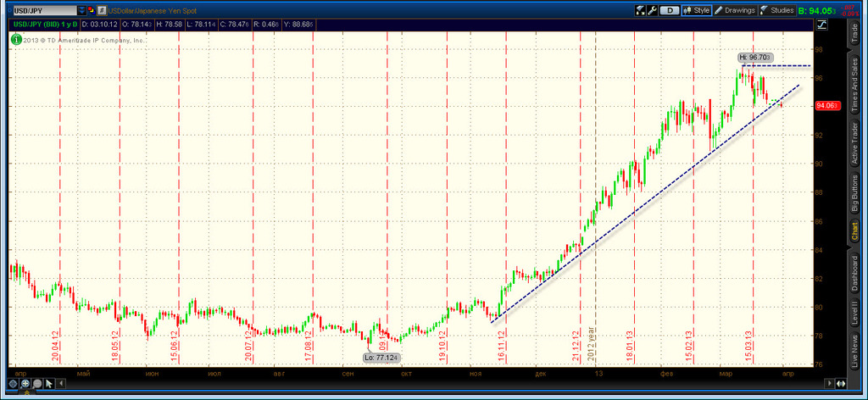
Task: Click the 19.10.12 expiration date marker
Action: coord(442,346)
